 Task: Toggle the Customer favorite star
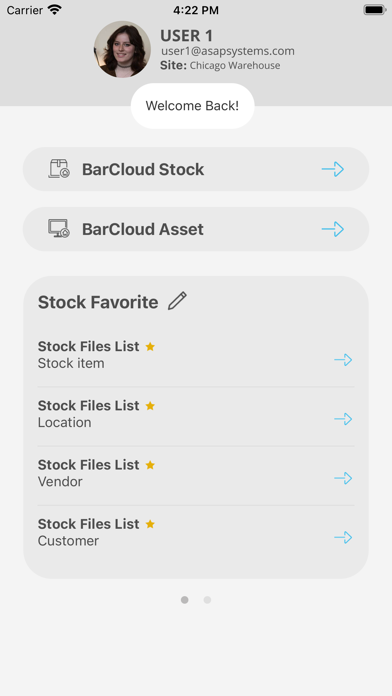pyautogui.click(x=150, y=524)
